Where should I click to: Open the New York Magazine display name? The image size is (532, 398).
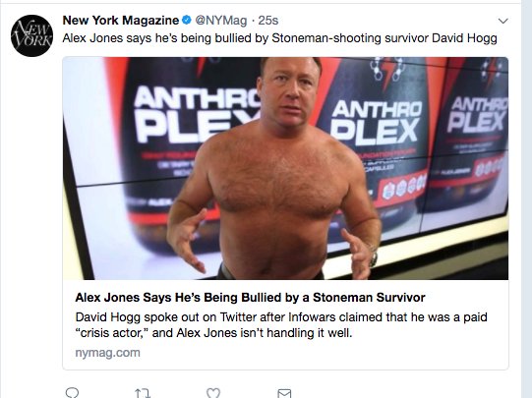[x=121, y=21]
